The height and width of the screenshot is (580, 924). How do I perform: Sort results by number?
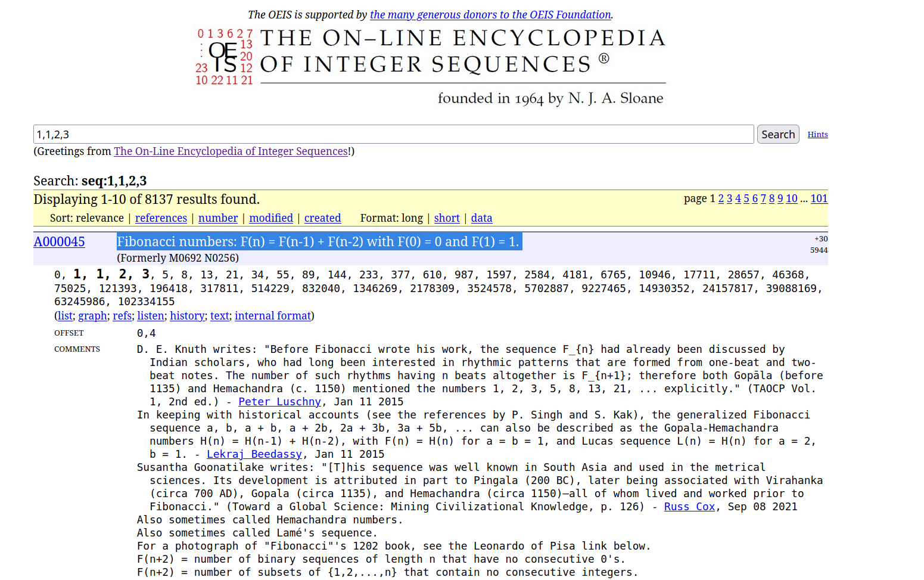point(218,218)
